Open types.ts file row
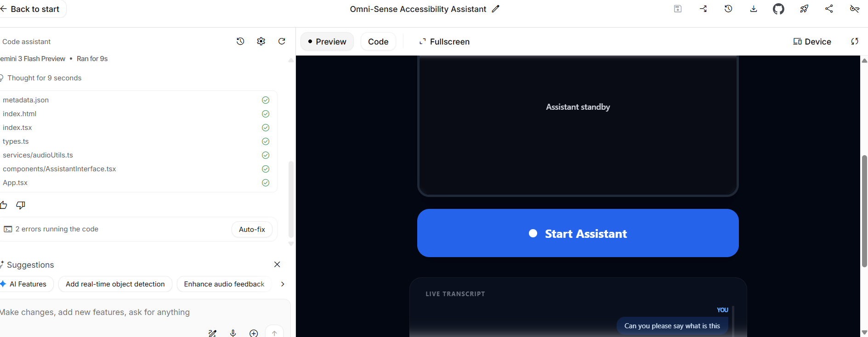868x337 pixels. pos(136,141)
